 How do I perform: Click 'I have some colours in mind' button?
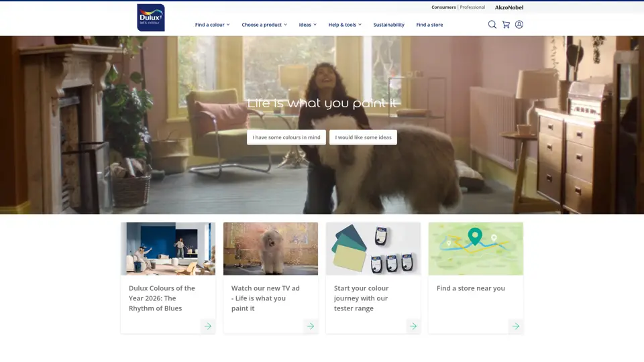pyautogui.click(x=286, y=137)
